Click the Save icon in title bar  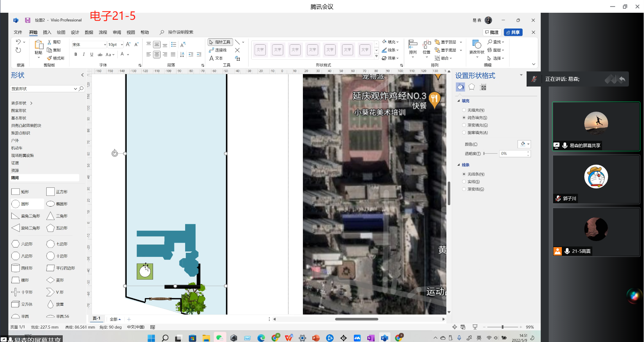coord(28,20)
